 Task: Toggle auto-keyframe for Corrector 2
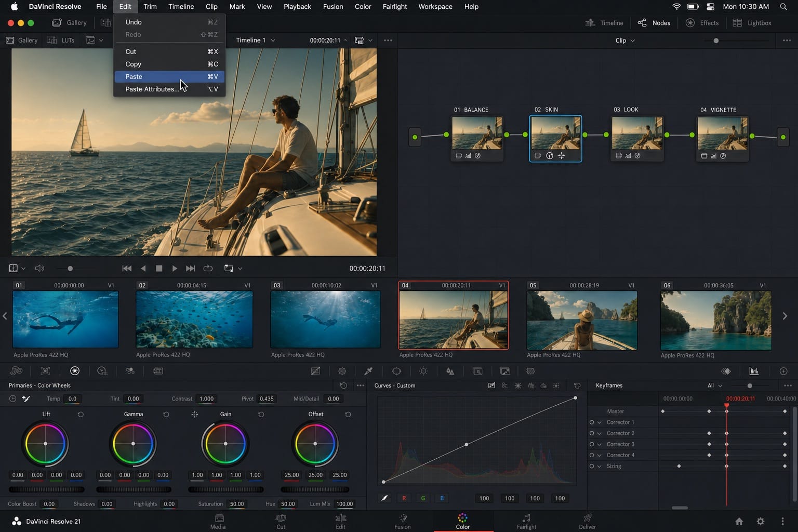tap(592, 433)
